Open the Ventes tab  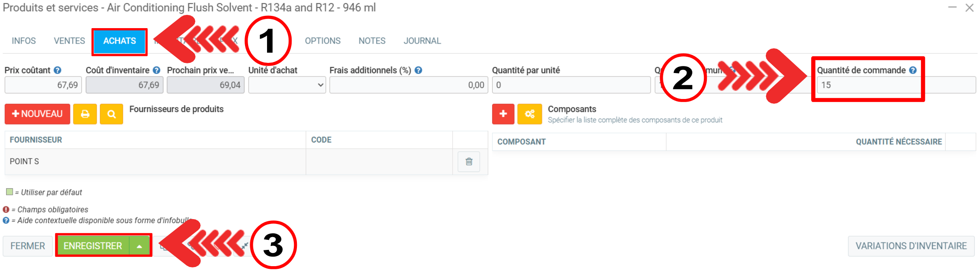coord(69,41)
